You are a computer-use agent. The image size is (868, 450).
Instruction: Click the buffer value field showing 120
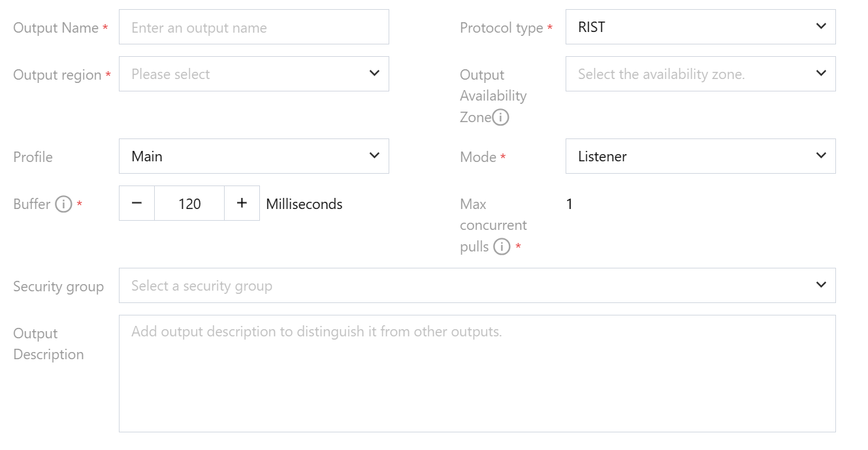click(x=189, y=203)
